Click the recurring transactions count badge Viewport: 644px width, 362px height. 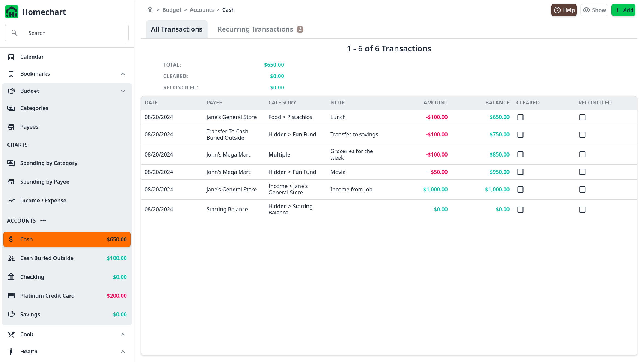point(300,29)
